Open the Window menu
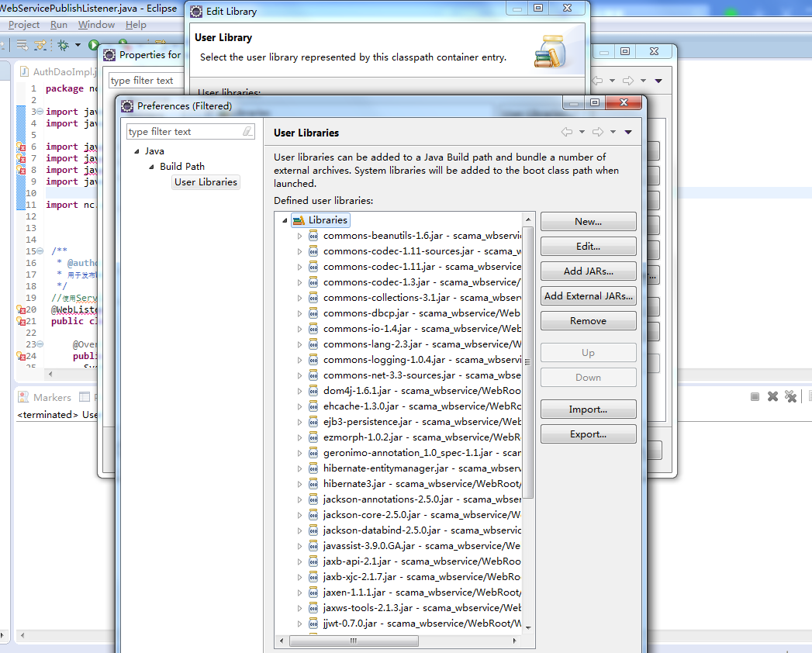The image size is (812, 653). coord(96,25)
